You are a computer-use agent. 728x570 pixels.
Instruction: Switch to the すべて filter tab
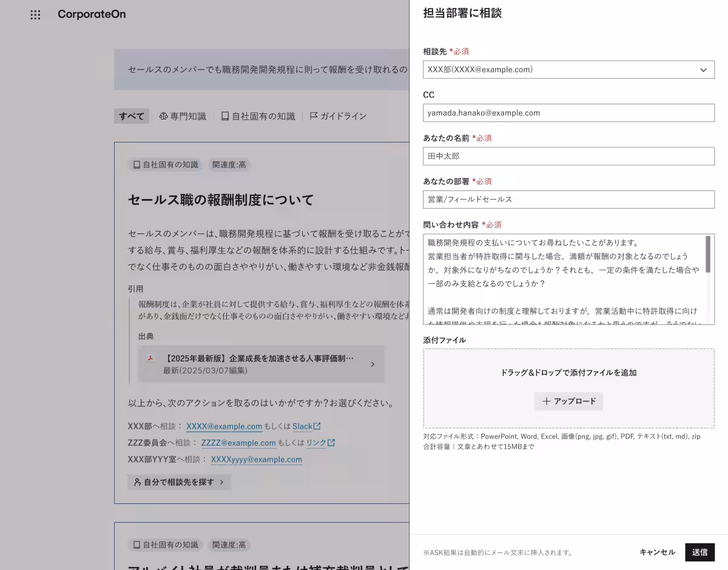tap(131, 116)
